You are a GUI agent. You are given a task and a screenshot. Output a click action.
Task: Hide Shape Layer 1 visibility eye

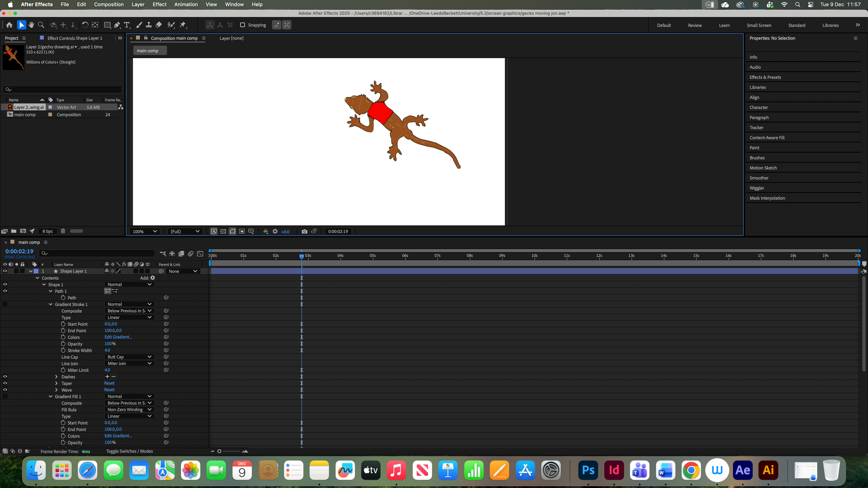5,271
